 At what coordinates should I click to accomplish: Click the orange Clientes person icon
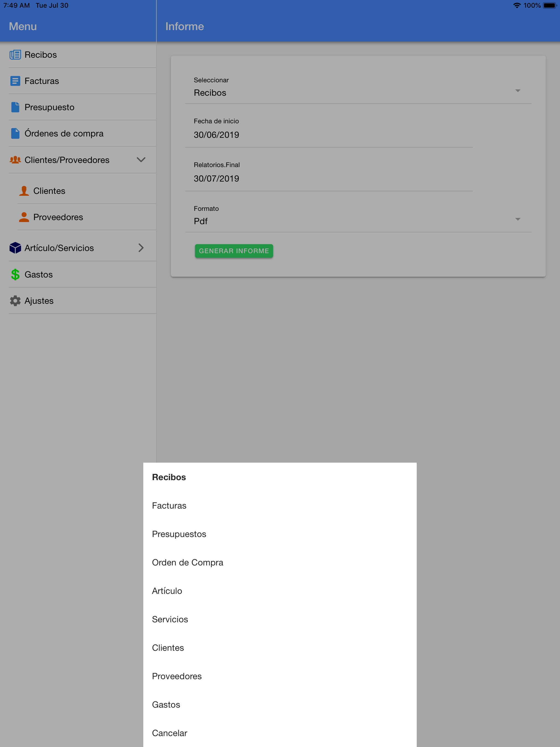pos(24,191)
